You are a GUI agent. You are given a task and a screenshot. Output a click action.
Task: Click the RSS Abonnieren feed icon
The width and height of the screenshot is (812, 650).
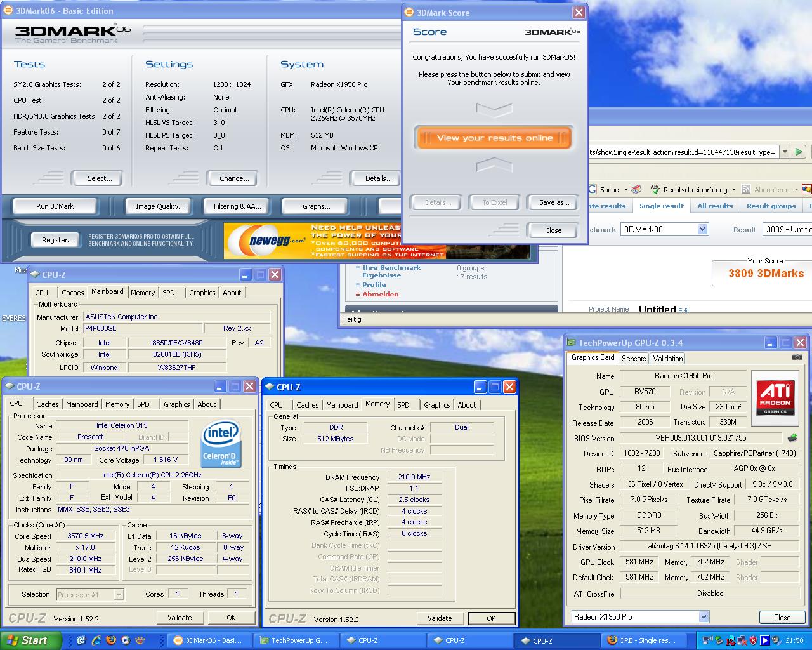point(746,189)
